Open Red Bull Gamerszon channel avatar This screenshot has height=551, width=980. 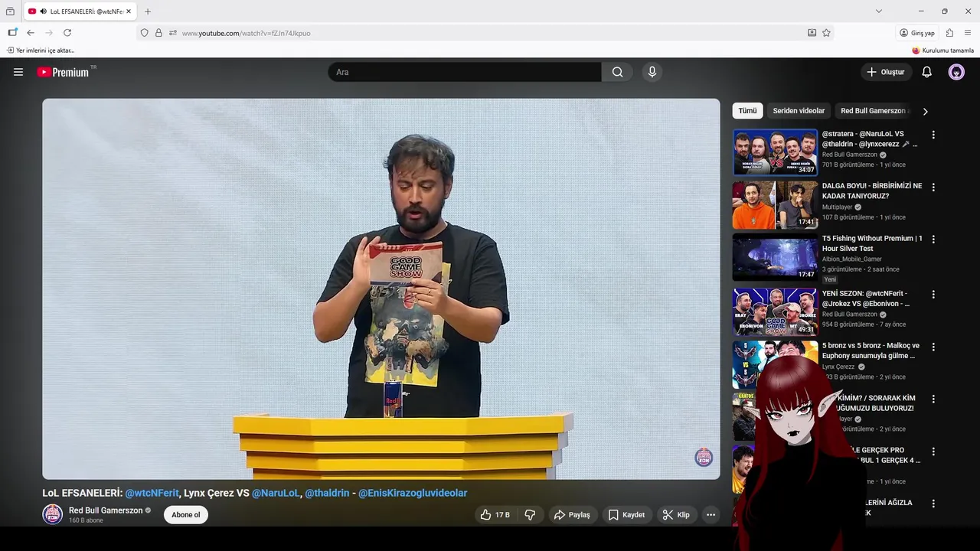(52, 514)
